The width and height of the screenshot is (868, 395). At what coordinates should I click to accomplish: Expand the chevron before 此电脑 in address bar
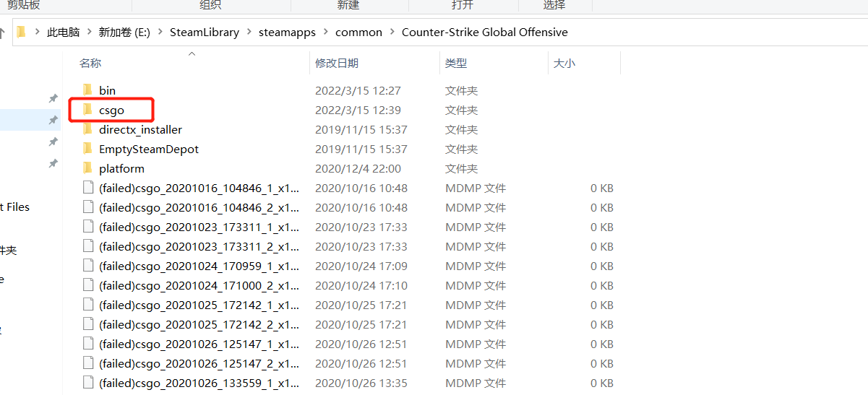coord(37,32)
